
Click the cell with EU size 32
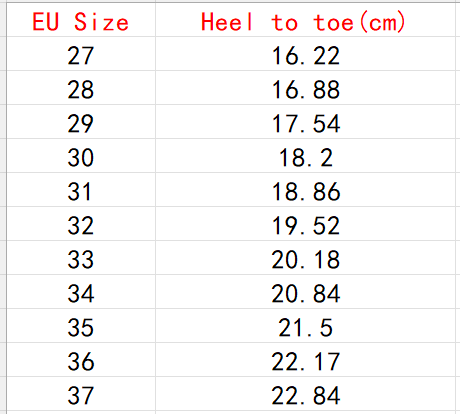(x=81, y=224)
